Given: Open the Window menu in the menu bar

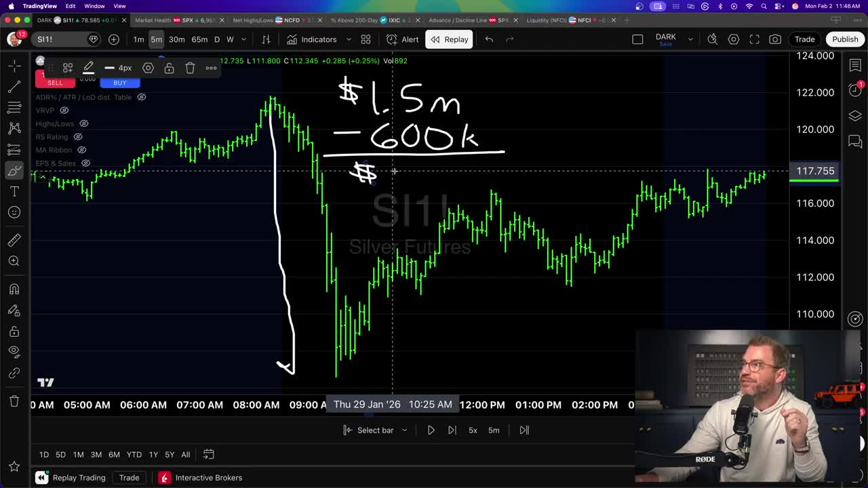Looking at the screenshot, I should pos(95,5).
